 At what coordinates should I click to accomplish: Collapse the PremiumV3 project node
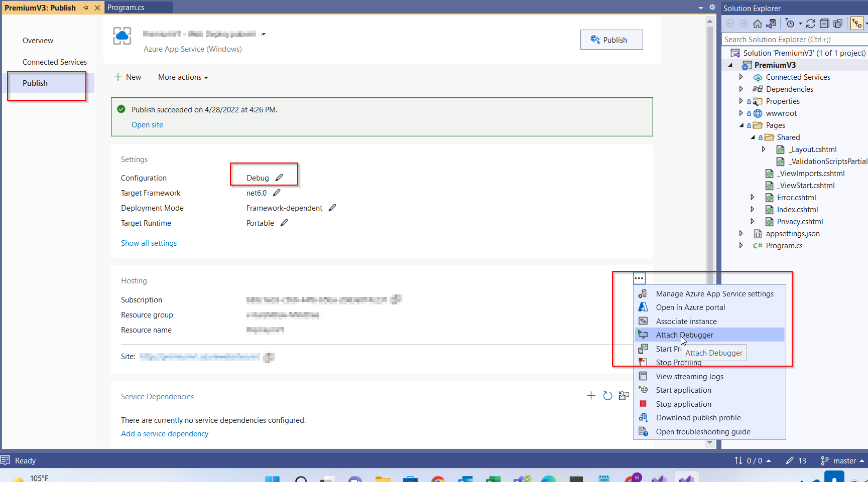pos(731,65)
